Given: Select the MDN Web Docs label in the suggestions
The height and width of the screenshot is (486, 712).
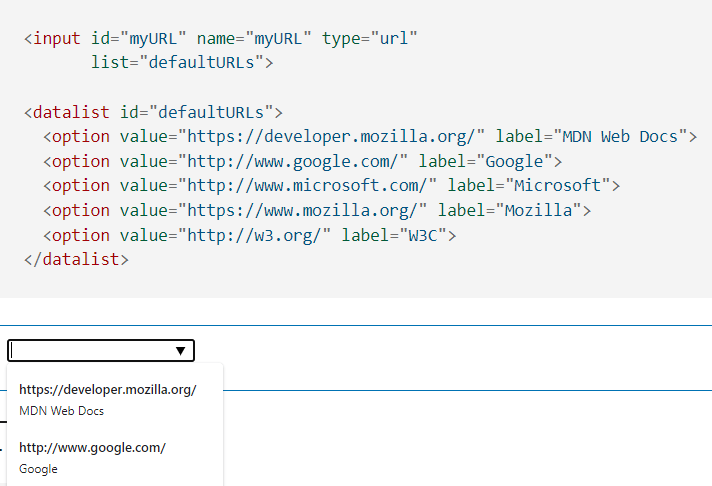Looking at the screenshot, I should 61,411.
